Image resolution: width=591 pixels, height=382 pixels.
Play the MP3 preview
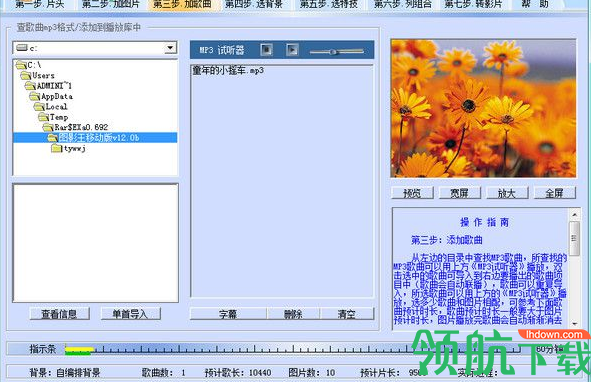(x=292, y=49)
